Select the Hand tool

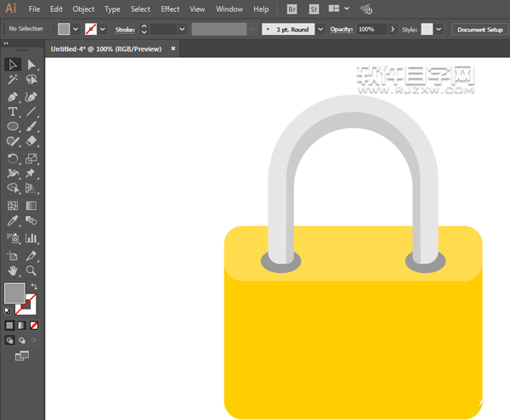(x=13, y=270)
